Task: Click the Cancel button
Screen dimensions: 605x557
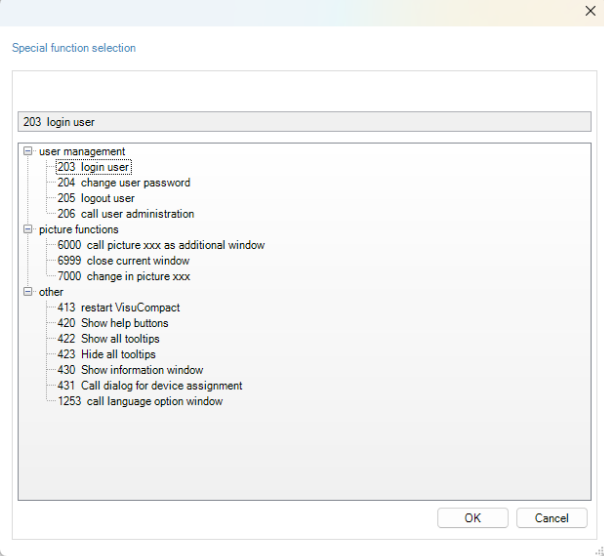Action: [552, 518]
